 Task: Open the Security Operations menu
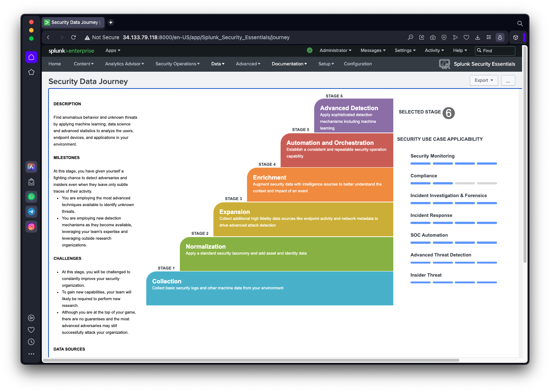pos(177,64)
